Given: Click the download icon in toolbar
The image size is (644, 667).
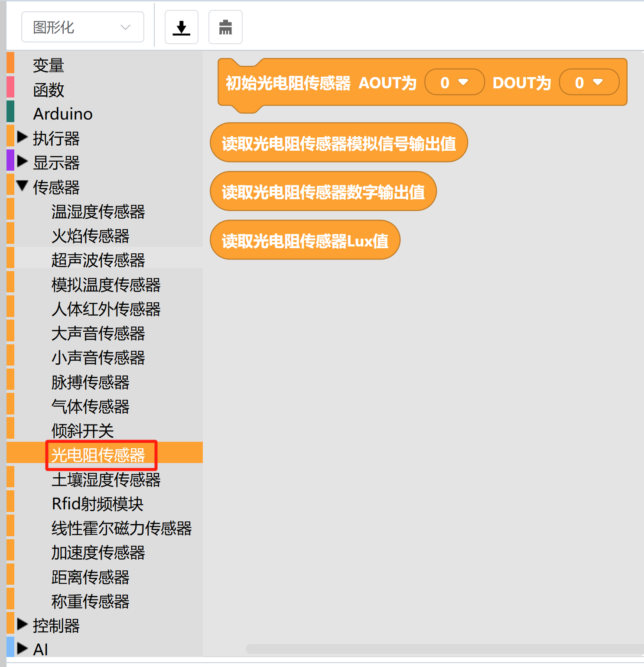Looking at the screenshot, I should [181, 27].
